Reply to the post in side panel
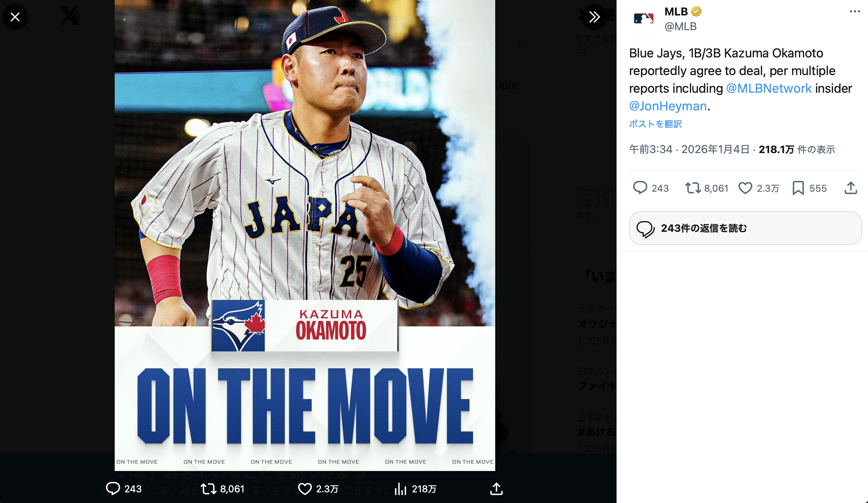This screenshot has width=868, height=503. click(640, 188)
